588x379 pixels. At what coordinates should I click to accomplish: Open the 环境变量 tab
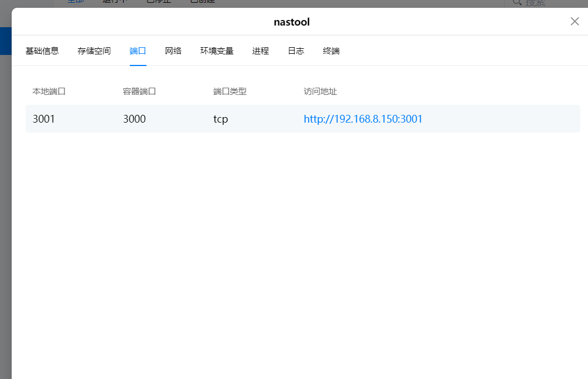coord(217,51)
